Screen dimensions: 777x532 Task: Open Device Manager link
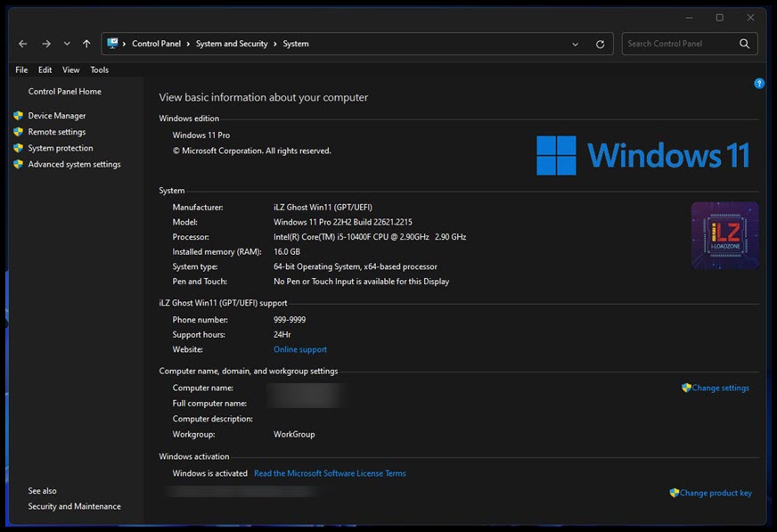57,116
